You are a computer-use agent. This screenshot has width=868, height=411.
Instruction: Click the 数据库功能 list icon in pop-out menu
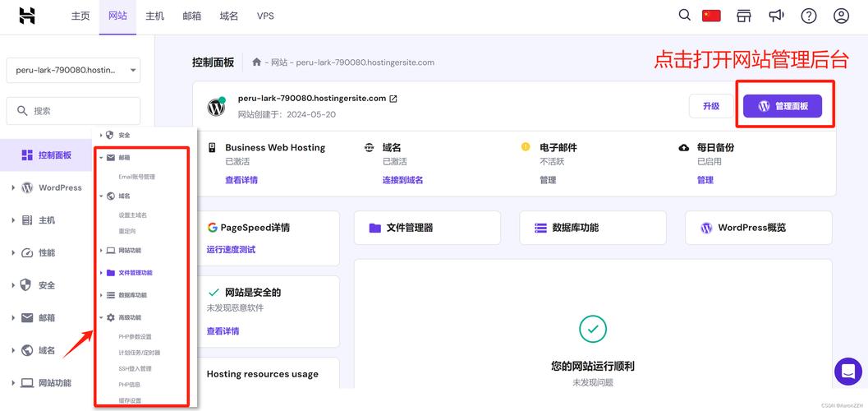[111, 295]
